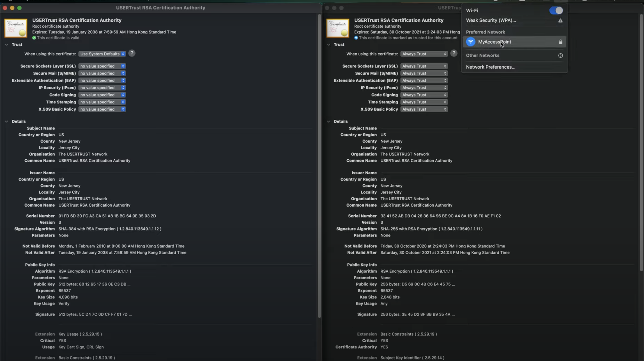The image size is (644, 361).
Task: Turn off the Wi-Fi toggle switch
Action: (556, 10)
